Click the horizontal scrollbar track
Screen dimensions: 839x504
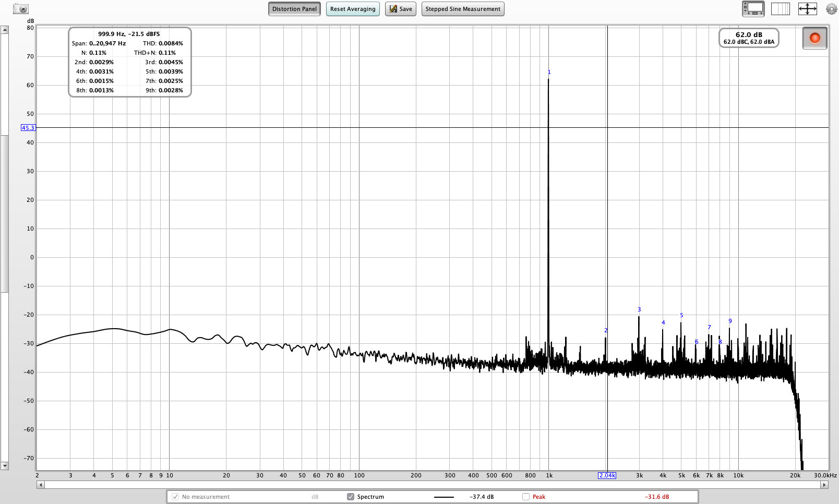click(x=432, y=485)
